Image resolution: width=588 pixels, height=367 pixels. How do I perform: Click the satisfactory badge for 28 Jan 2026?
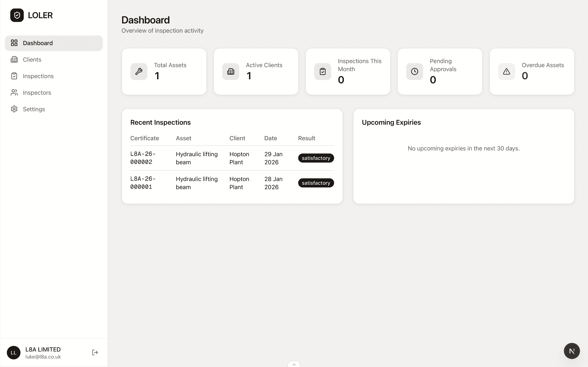[x=316, y=183]
